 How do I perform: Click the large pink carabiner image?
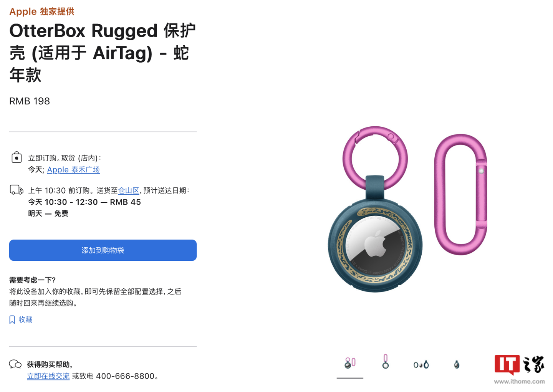tap(460, 194)
